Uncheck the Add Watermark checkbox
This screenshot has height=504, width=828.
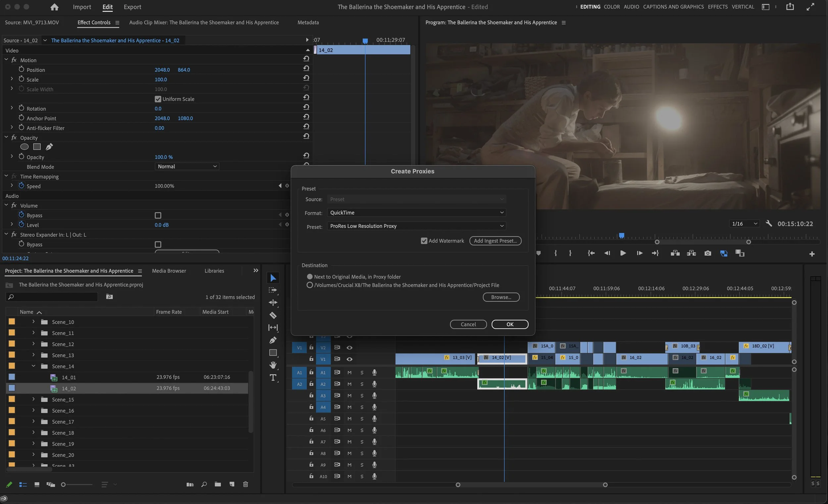point(424,241)
